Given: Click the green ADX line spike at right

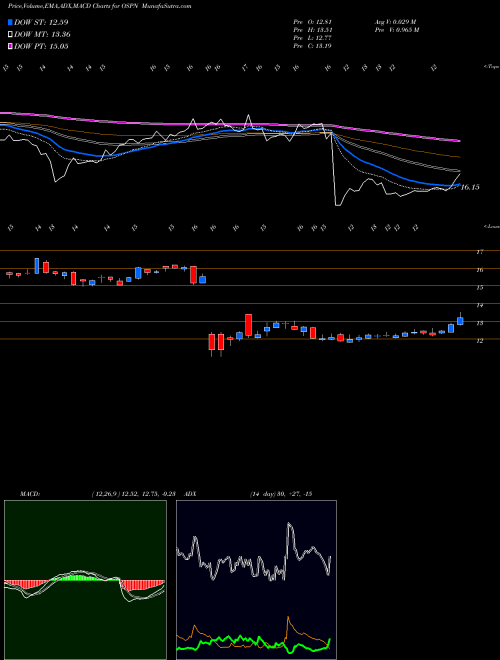Looking at the screenshot, I should click(x=329, y=641).
